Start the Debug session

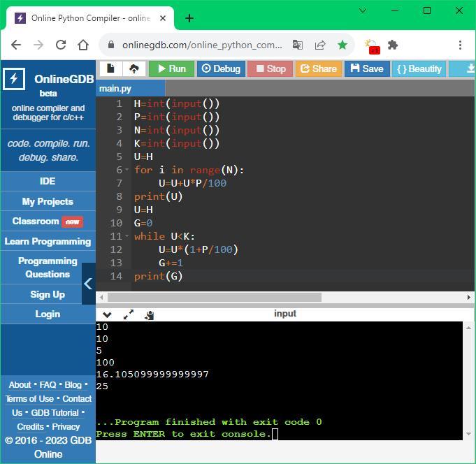click(220, 68)
